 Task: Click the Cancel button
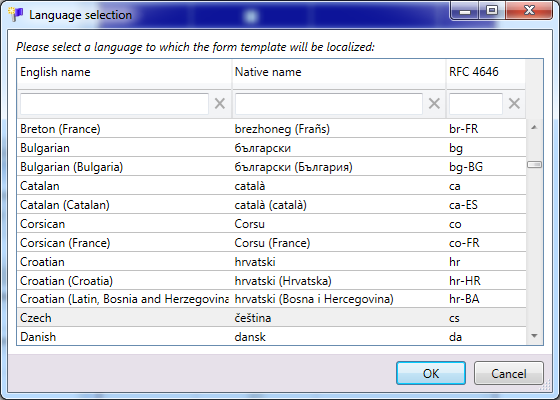[x=509, y=373]
